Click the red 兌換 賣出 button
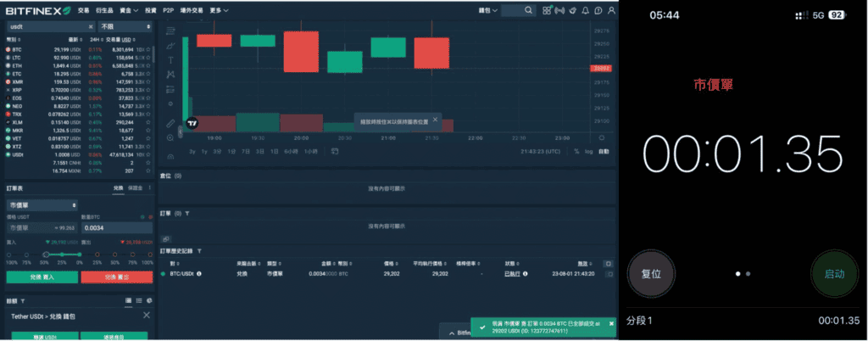Viewport: 868px width, 341px height. tap(117, 277)
